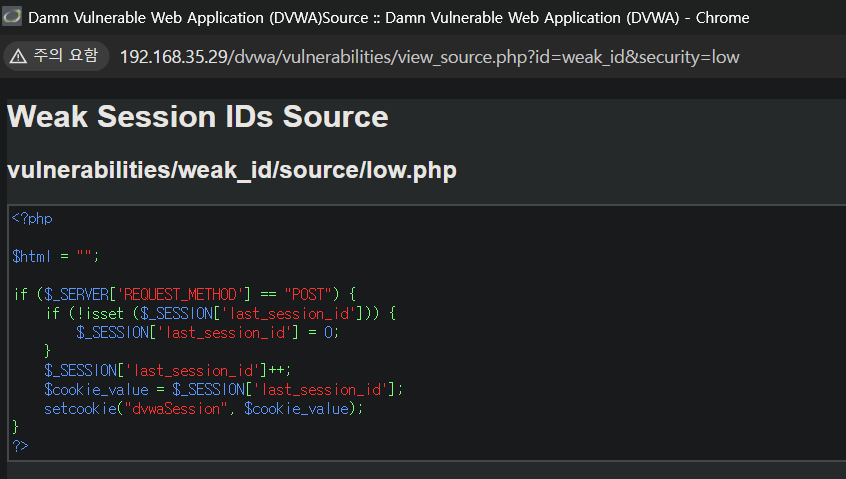Click the '$cookie_value =' assignment line
This screenshot has height=479, width=846.
point(223,389)
